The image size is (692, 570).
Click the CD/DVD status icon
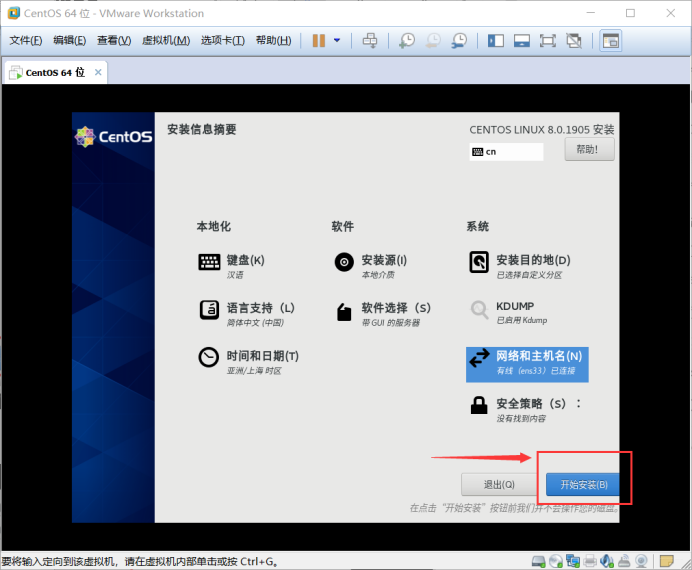(x=556, y=561)
